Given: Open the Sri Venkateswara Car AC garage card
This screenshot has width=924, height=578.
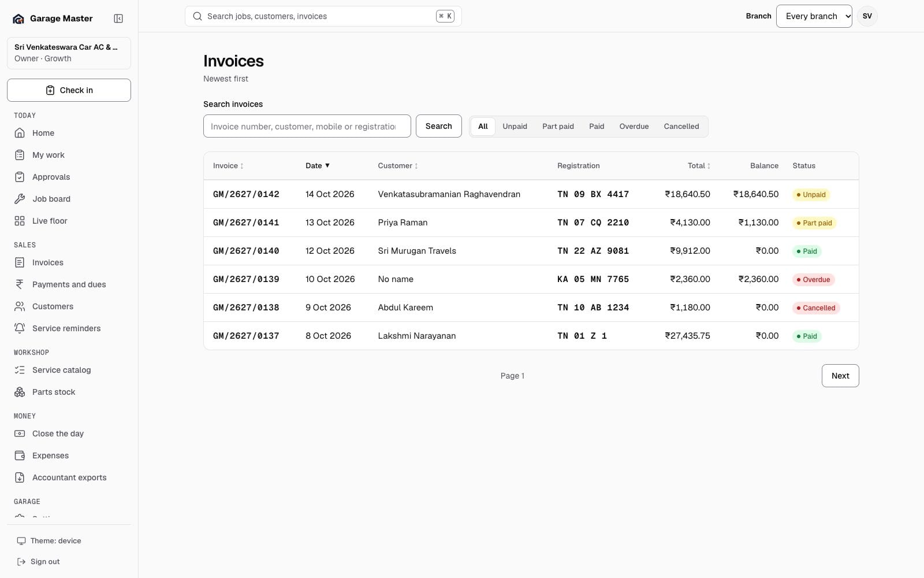Looking at the screenshot, I should [69, 53].
